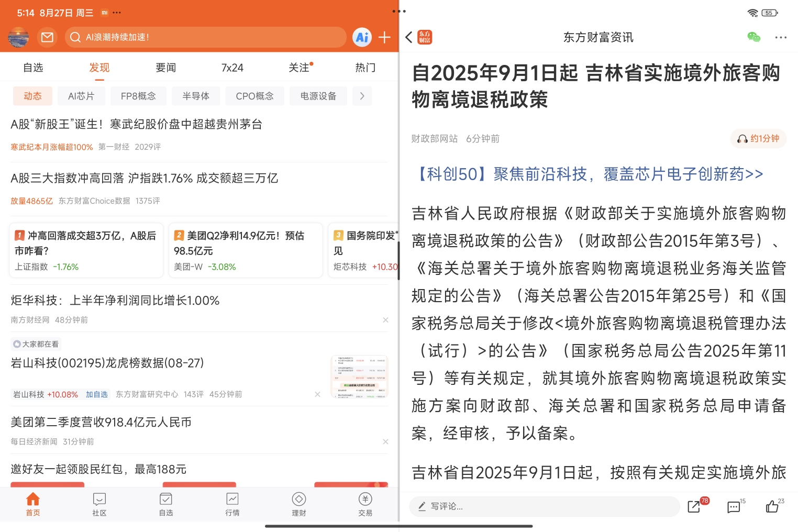798x532 pixels.
Task: Open 放量4865亿 tag link
Action: point(32,201)
